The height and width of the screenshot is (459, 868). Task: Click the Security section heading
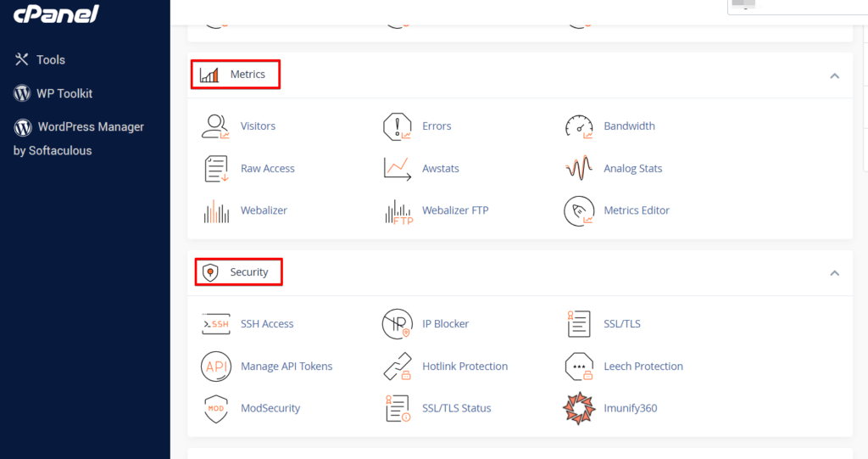249,272
